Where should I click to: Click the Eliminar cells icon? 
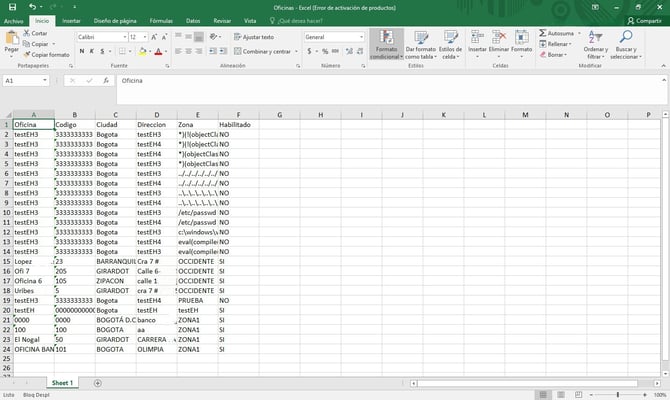(x=498, y=46)
